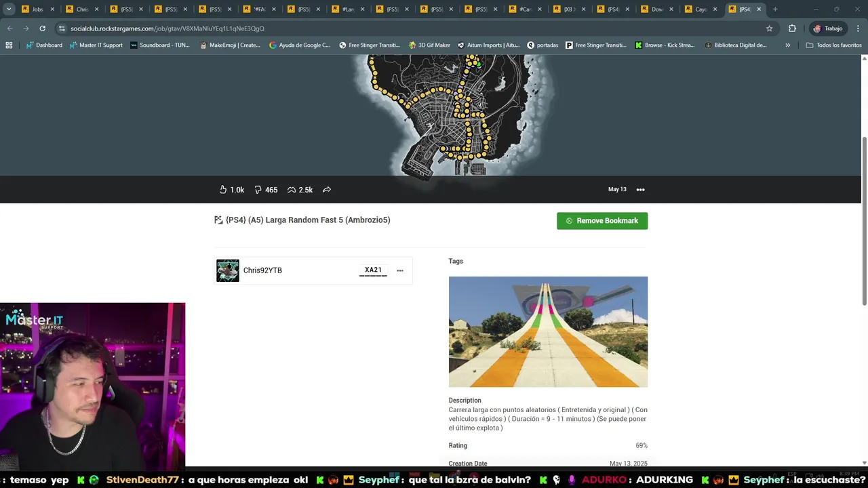Open the Chrome extensions puzzle icon
Viewport: 868px width, 488px height.
tap(792, 28)
